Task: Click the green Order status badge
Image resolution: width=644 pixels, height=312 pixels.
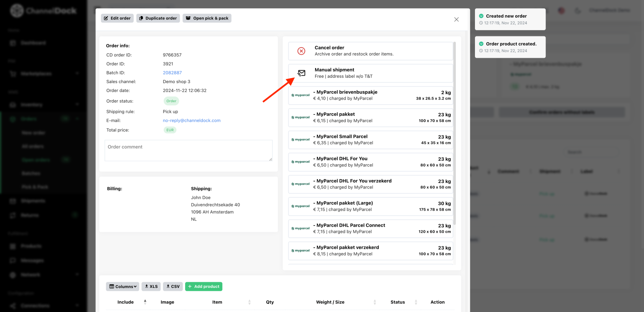Action: coord(171,101)
